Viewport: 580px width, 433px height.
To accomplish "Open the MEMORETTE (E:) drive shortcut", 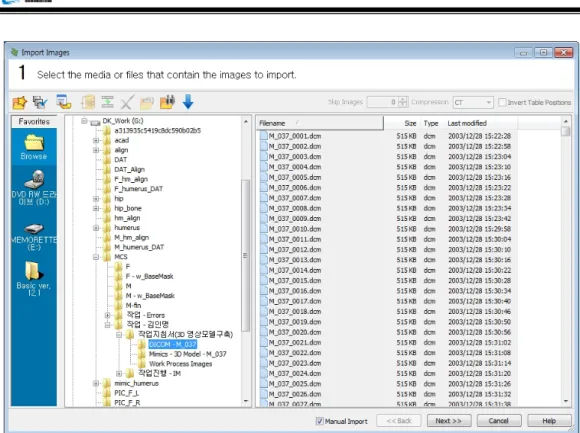I will pos(34,237).
